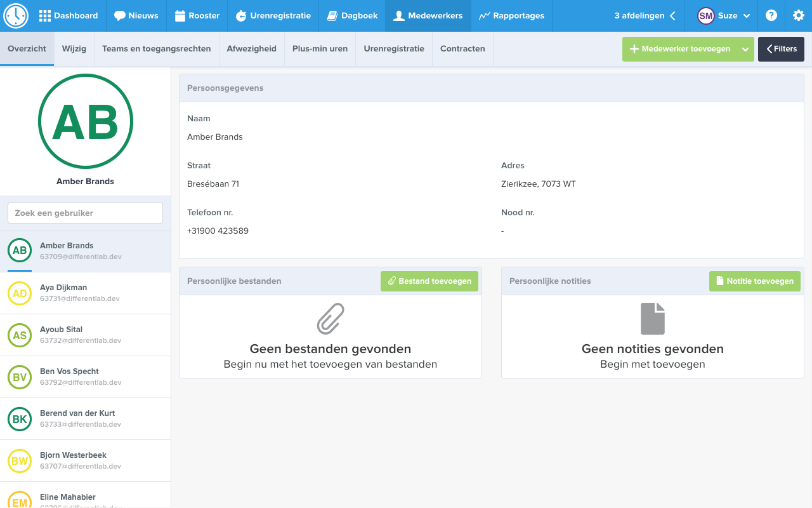812x508 pixels.
Task: Select Aya Dijkman in the employee list
Action: click(85, 293)
